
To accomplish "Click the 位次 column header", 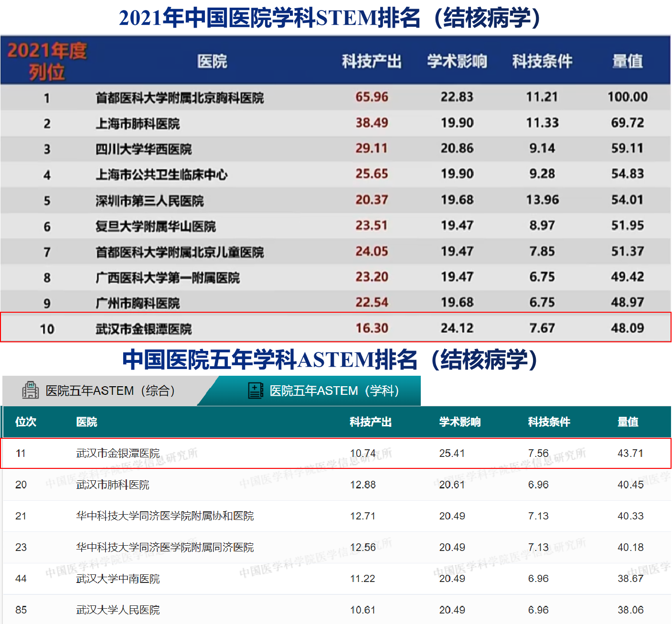I will (26, 422).
